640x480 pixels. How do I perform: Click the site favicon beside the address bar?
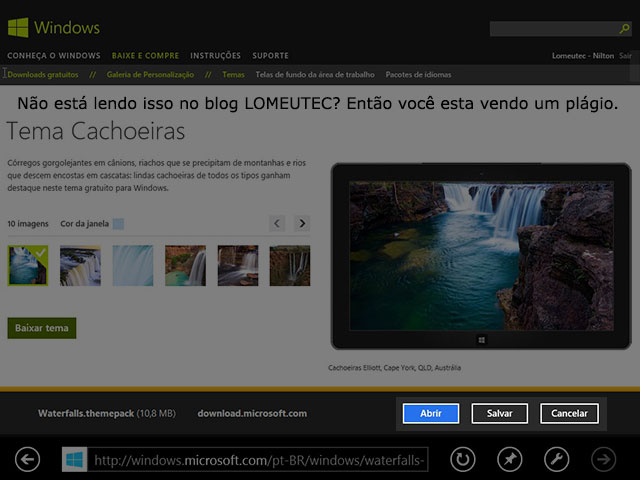tap(74, 460)
